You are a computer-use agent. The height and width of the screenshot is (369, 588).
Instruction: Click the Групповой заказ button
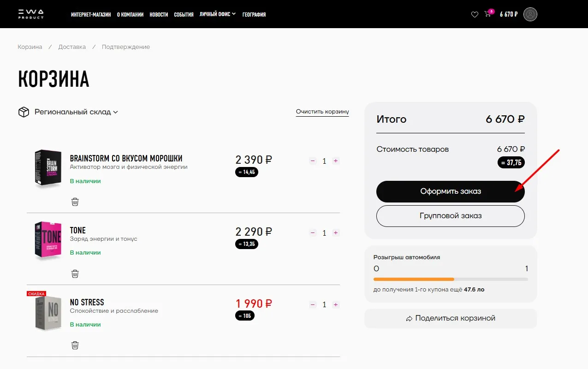(451, 216)
